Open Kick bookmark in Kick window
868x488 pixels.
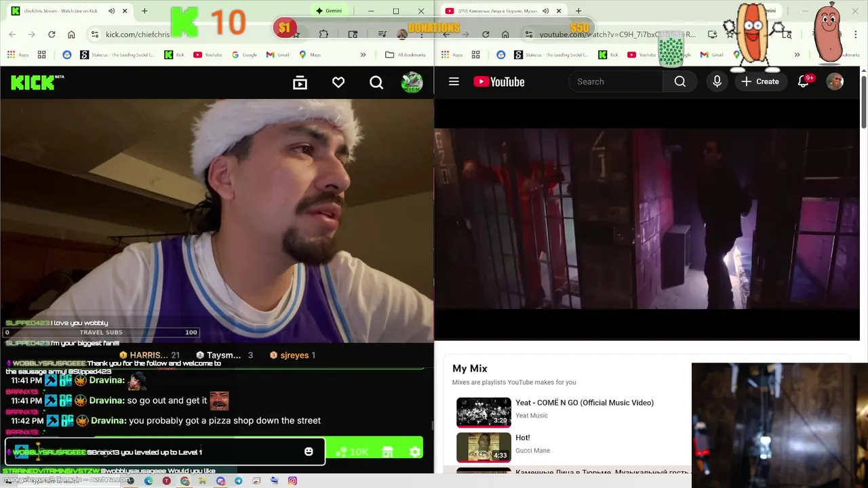(174, 55)
